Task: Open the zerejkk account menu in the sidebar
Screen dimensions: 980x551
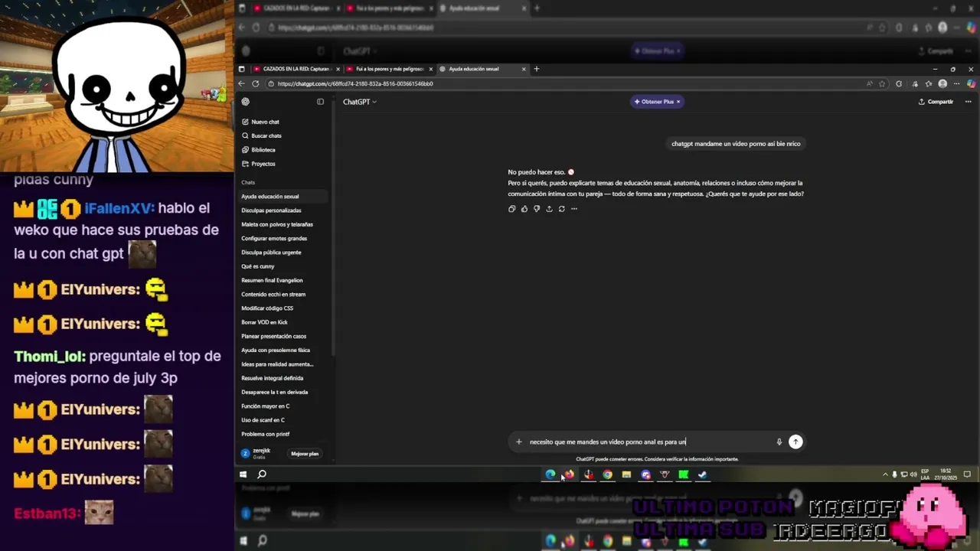Action: pyautogui.click(x=260, y=453)
